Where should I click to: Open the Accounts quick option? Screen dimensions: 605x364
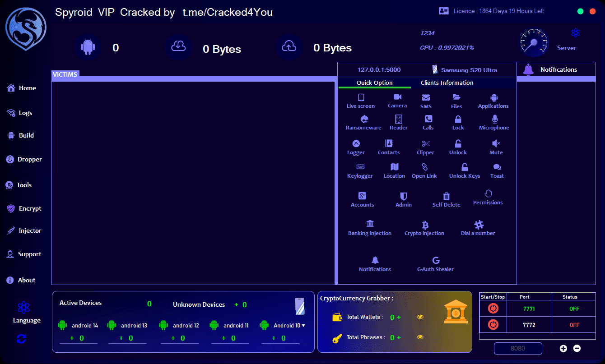tap(362, 200)
